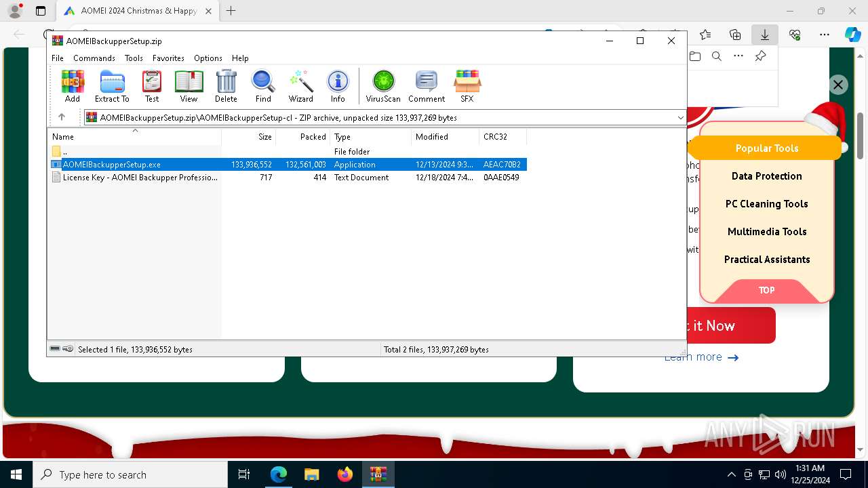
Task: Pin the downloads panel
Action: coord(760,56)
